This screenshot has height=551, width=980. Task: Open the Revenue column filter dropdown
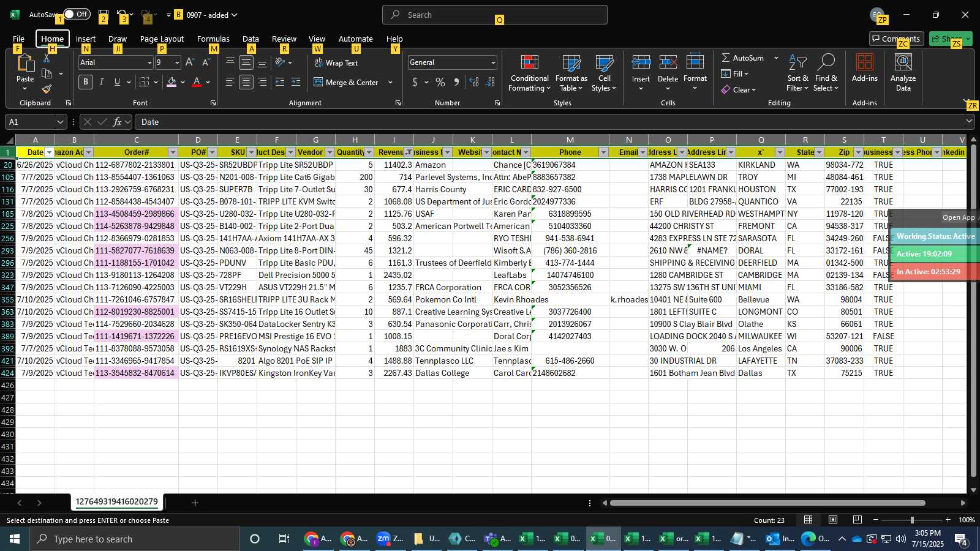(408, 152)
